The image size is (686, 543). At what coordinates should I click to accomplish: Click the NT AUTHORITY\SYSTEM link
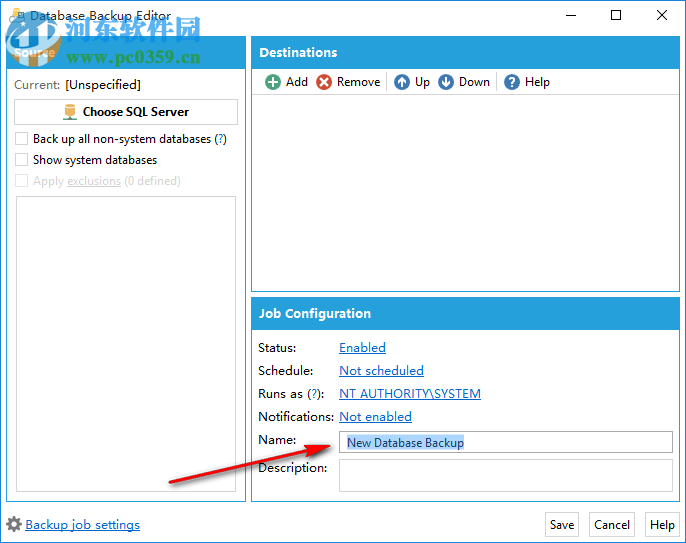(x=410, y=393)
